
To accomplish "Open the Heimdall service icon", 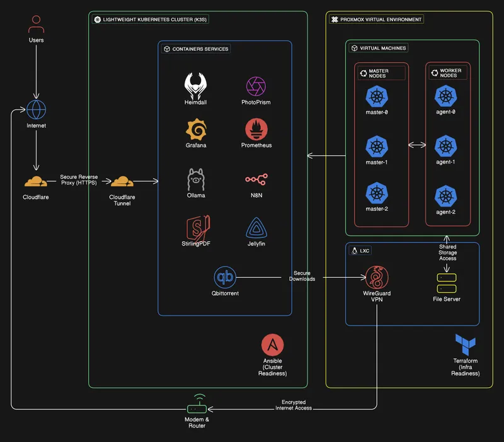I will 195,86.
